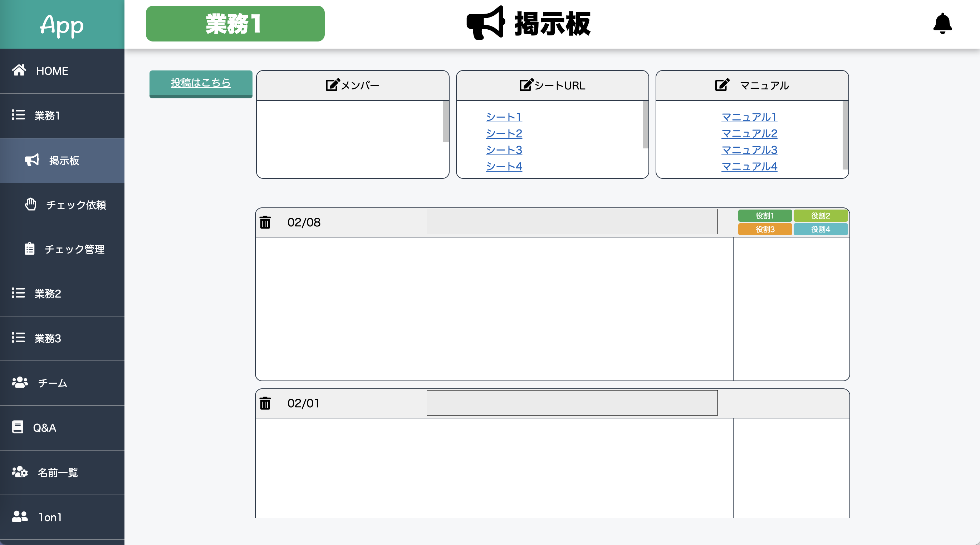Screen dimensions: 980x545
Task: Open Q&A using the book icon
Action: [x=17, y=427]
